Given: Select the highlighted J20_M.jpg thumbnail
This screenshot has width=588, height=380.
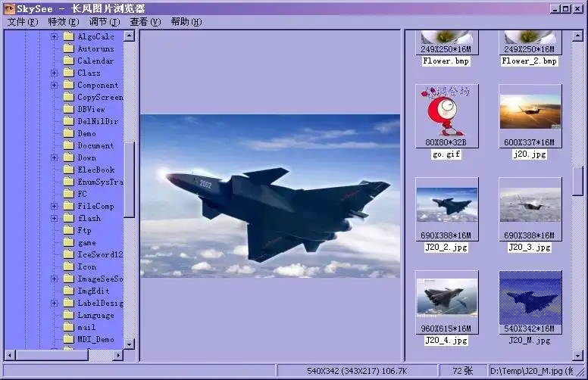Looking at the screenshot, I should [x=530, y=302].
